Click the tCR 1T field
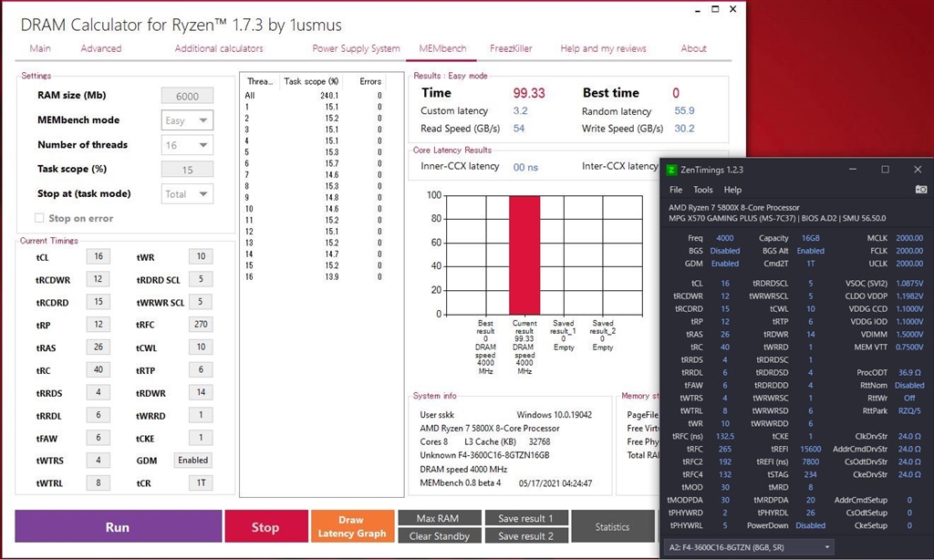This screenshot has width=934, height=560. click(x=201, y=483)
